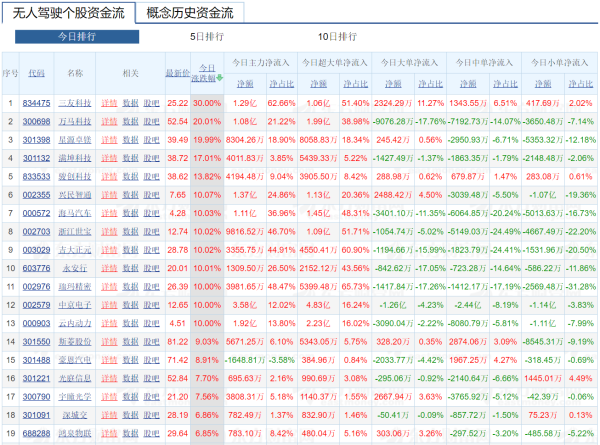Open the 海马汽车 stock name link

click(75, 213)
